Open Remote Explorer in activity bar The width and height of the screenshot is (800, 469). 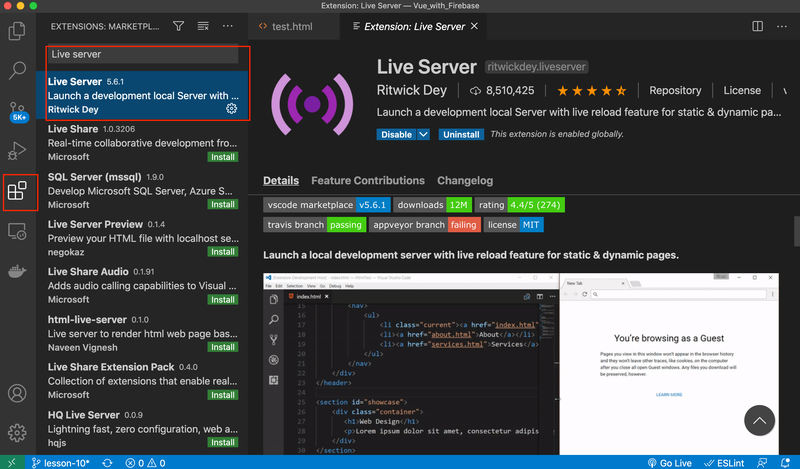17,232
